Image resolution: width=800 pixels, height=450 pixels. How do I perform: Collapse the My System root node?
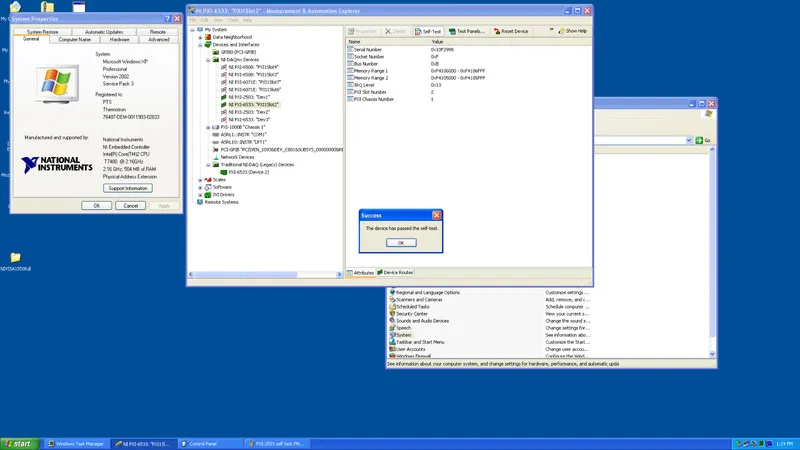(x=192, y=30)
